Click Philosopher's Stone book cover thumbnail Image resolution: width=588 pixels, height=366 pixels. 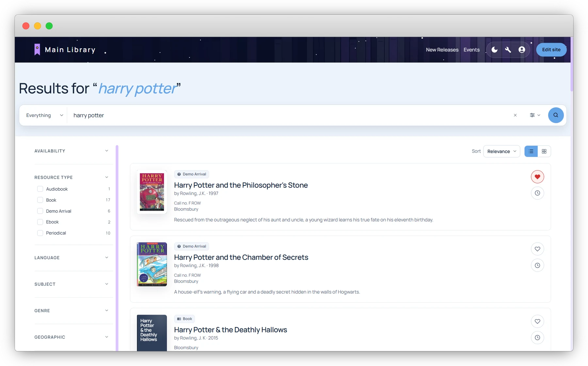pyautogui.click(x=152, y=192)
